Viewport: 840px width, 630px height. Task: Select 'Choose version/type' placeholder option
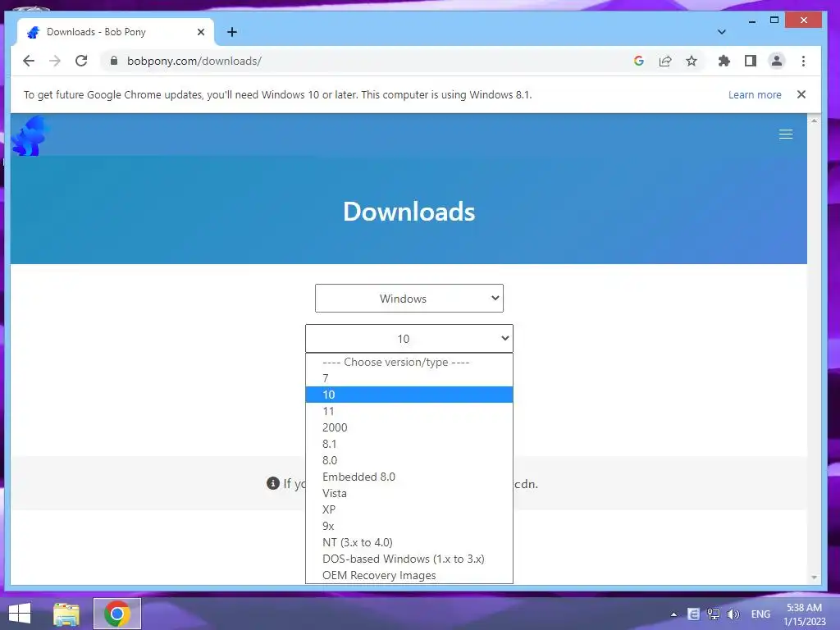click(x=409, y=362)
